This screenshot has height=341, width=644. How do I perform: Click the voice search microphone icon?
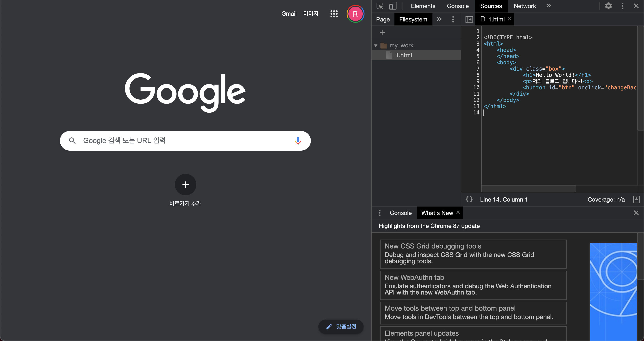[298, 141]
